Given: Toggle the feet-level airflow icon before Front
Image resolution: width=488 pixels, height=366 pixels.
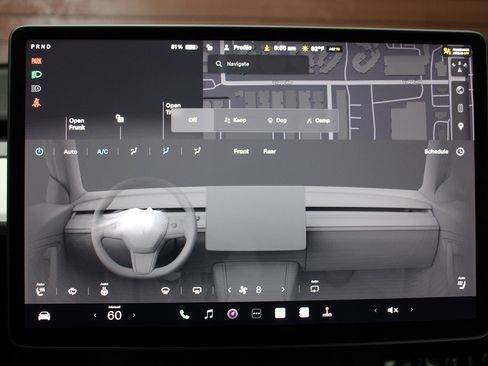Looking at the screenshot, I should click(197, 151).
